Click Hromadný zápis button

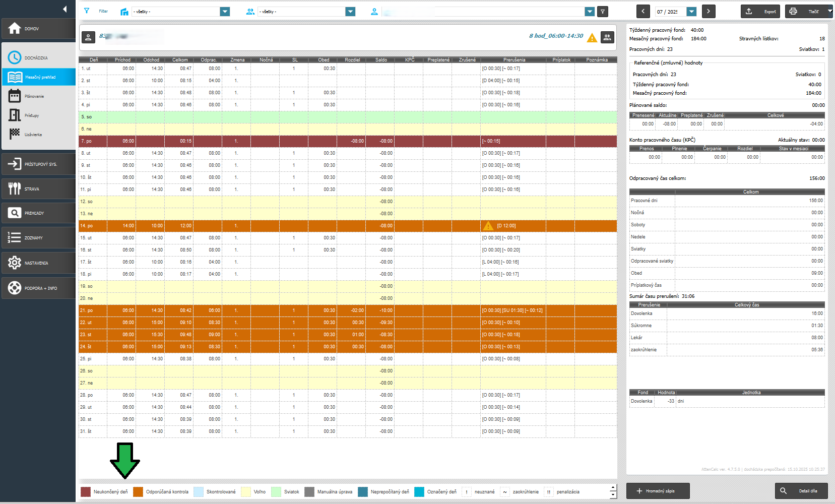pos(658,491)
